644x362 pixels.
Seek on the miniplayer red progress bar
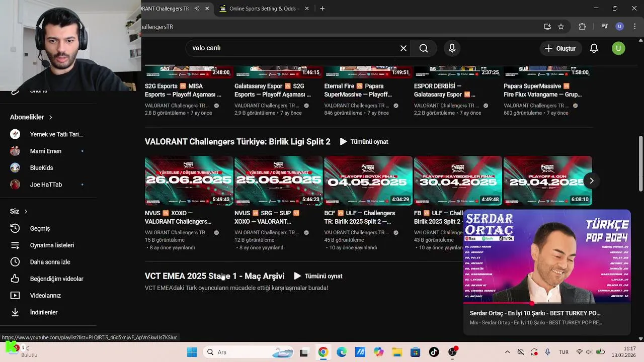click(x=547, y=303)
